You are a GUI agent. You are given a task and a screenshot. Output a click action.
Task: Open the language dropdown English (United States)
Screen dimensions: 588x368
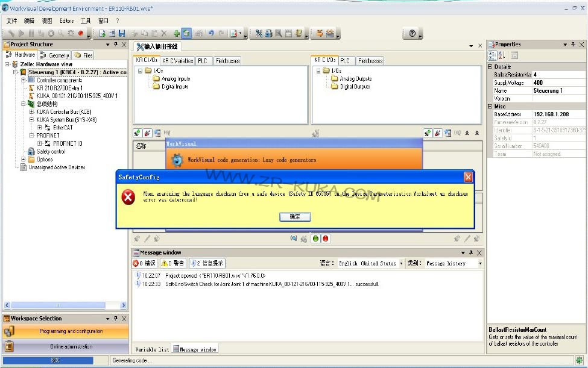[x=370, y=263]
